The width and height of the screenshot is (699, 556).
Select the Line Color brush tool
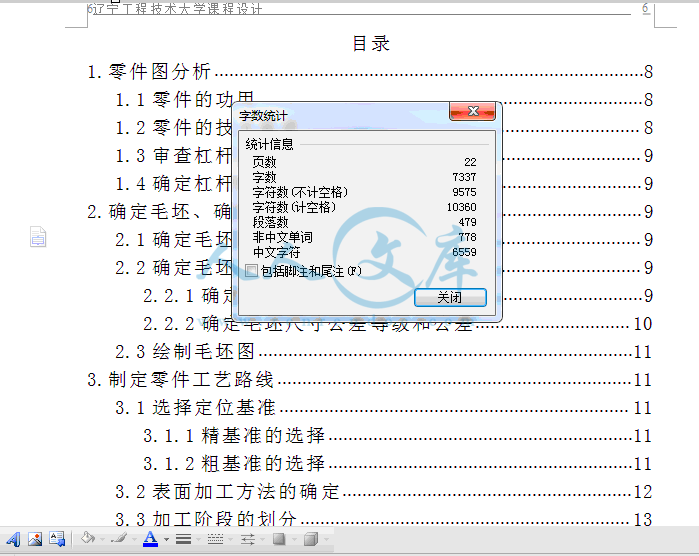(119, 539)
